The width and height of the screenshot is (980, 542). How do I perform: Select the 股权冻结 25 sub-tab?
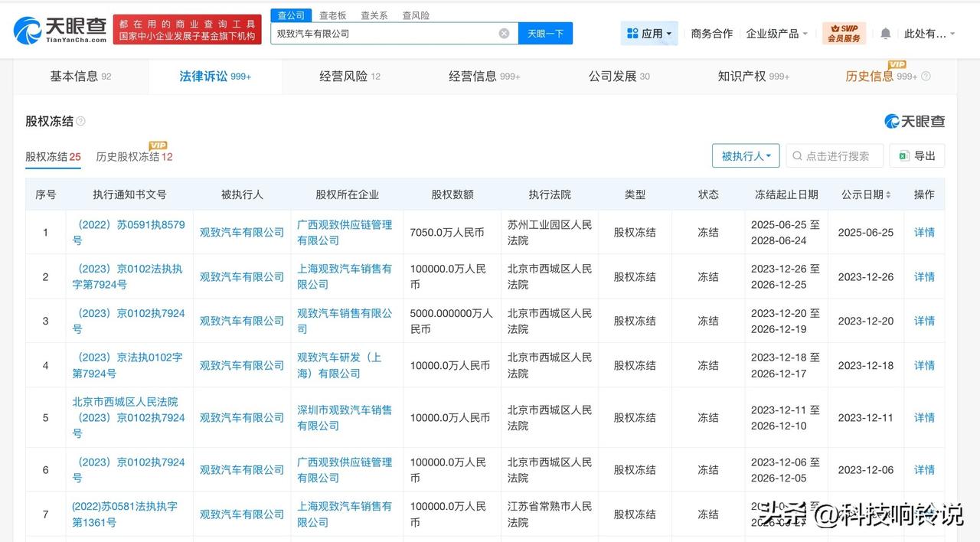click(53, 156)
